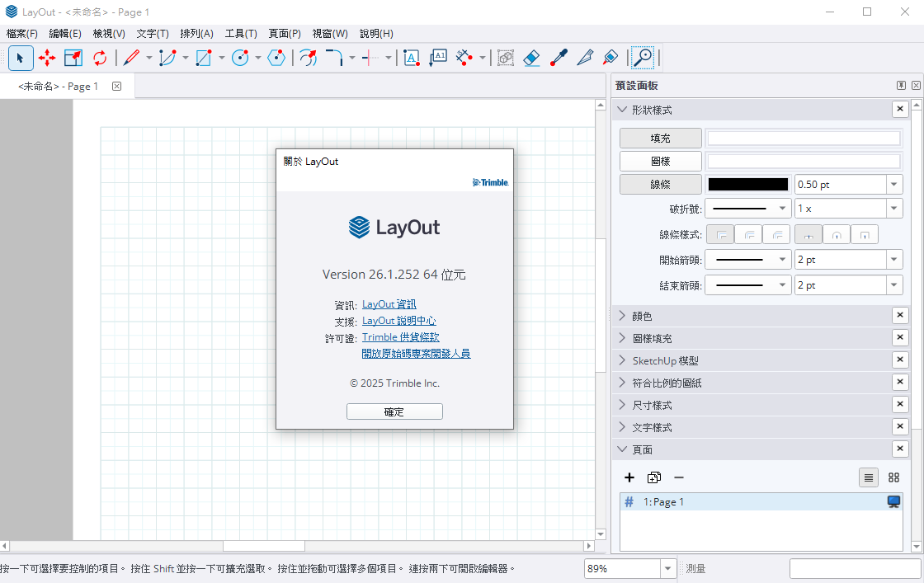This screenshot has width=924, height=583.
Task: Select the red pencil Line tool
Action: point(131,58)
